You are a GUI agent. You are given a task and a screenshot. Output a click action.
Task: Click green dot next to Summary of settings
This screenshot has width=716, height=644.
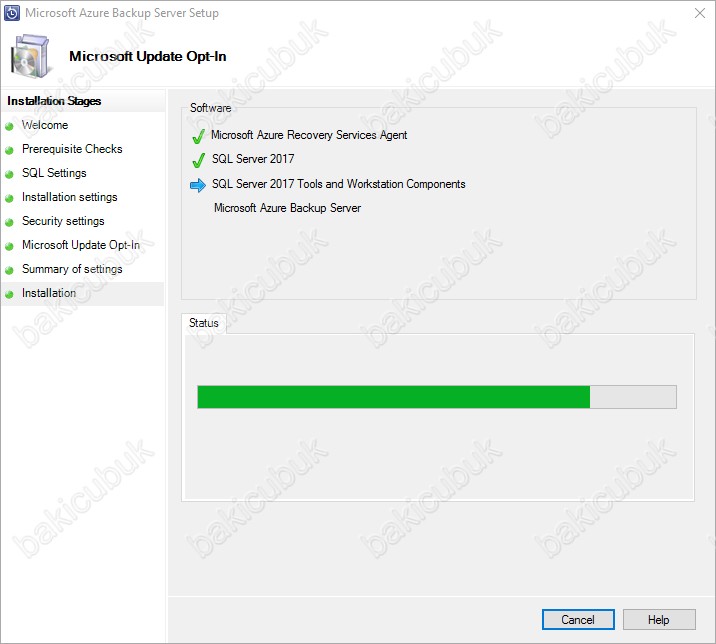9,270
